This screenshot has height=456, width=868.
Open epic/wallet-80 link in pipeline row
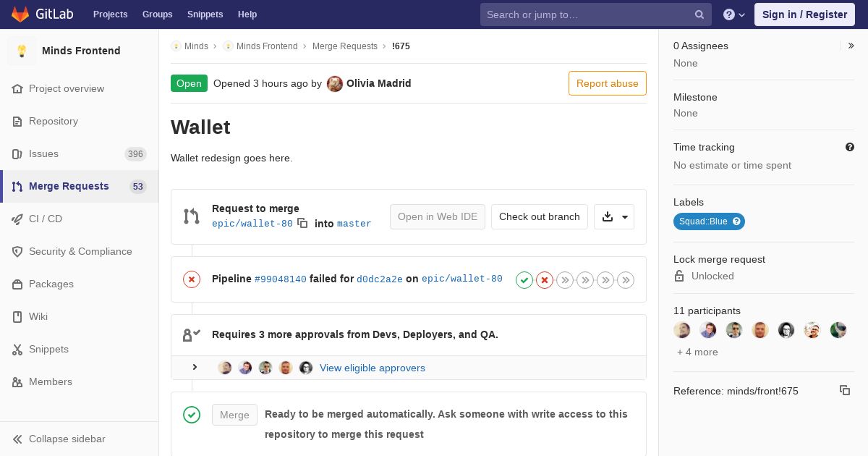pos(462,279)
